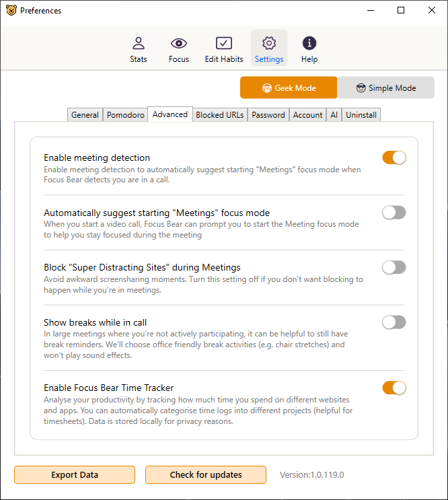
Task: Click 'Enable Focus Bear Time Tracker' heading
Action: 109,388
